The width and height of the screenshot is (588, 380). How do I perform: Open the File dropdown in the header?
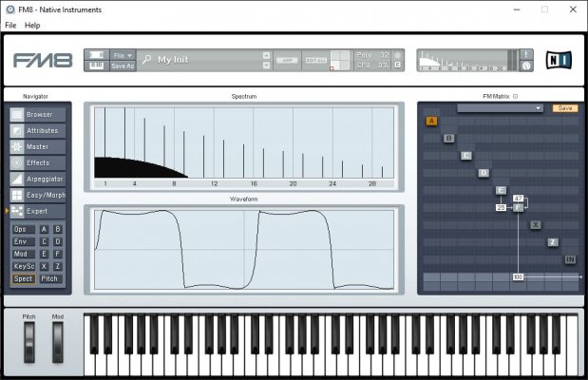(x=123, y=55)
